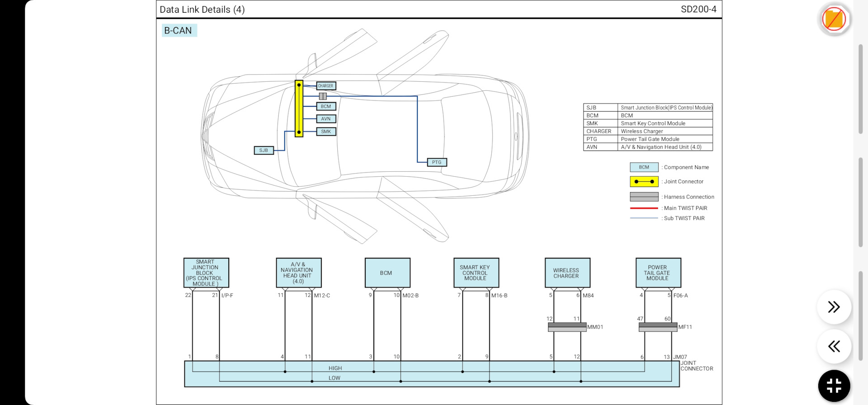Click the red Main TWIST PAIR legend line

pyautogui.click(x=644, y=208)
